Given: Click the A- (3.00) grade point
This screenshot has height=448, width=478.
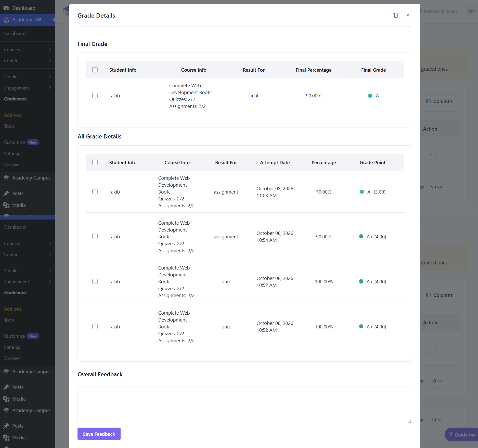Looking at the screenshot, I should (x=376, y=192).
